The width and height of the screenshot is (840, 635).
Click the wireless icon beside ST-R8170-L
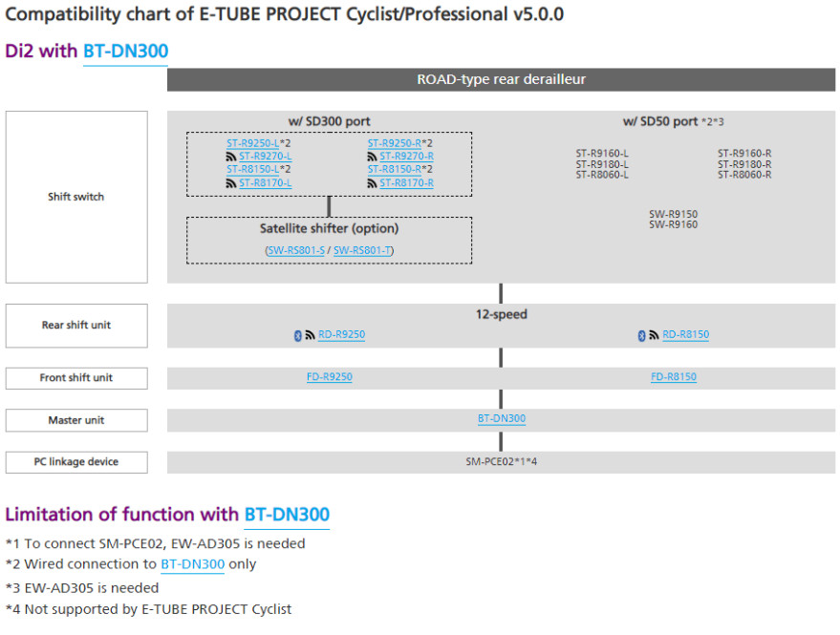(x=231, y=183)
